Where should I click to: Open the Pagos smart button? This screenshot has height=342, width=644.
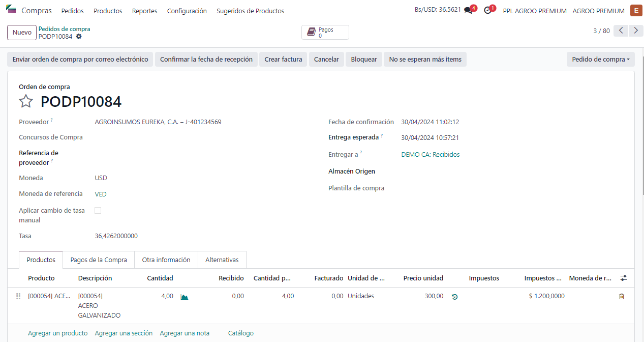click(325, 33)
